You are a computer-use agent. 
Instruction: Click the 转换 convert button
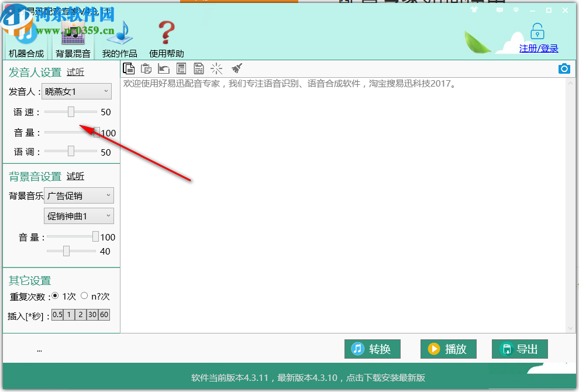[372, 349]
